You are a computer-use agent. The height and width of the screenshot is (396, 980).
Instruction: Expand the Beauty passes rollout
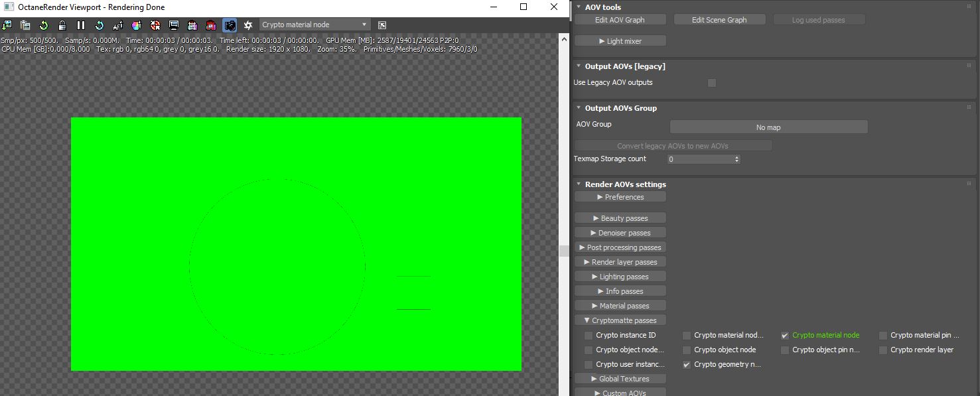620,218
